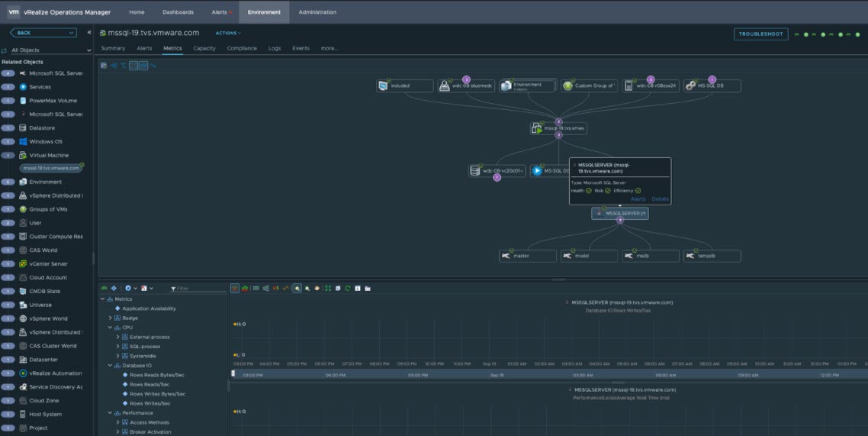Click the more... tab link
The height and width of the screenshot is (436, 868).
coord(330,48)
